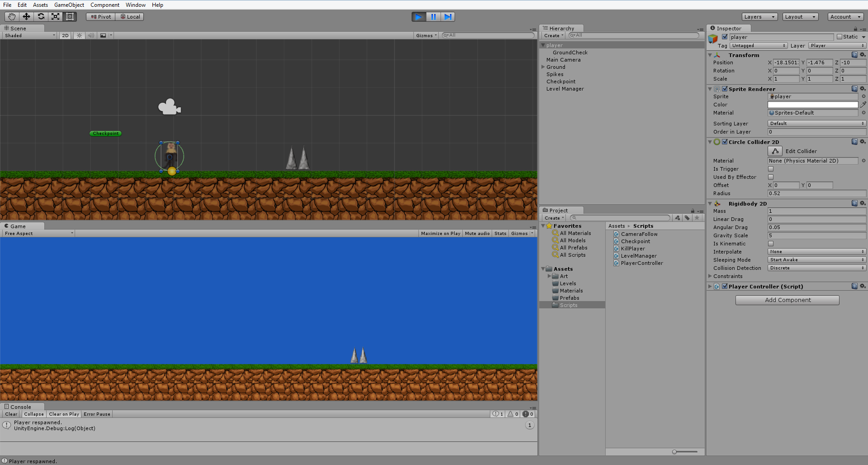
Task: Open the File menu
Action: (x=7, y=5)
